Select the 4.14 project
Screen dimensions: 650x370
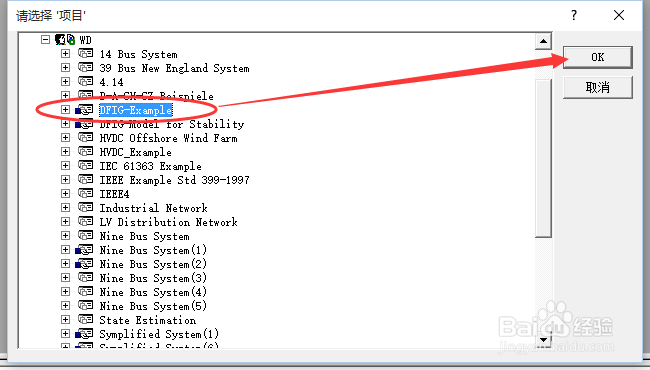(x=112, y=82)
